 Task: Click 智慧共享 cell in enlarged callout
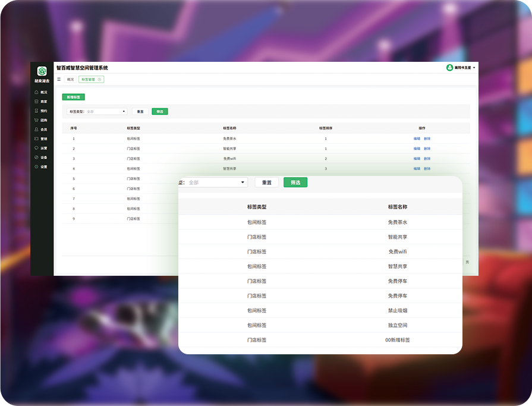coord(398,266)
